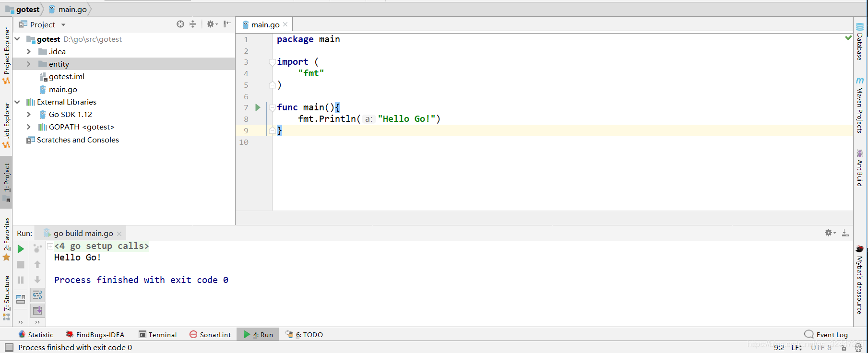Screen dimensions: 868x353
Task: Click the green run gutter arrow beside func main
Action: click(258, 107)
